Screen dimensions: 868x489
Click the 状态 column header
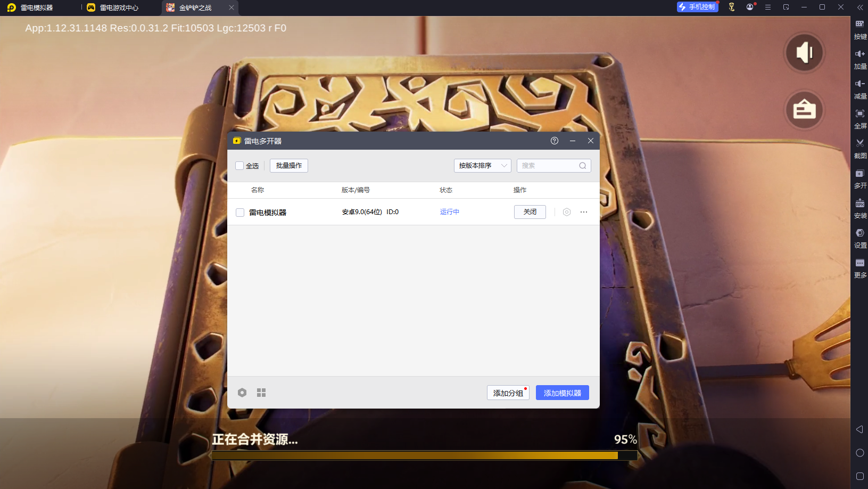[446, 190]
